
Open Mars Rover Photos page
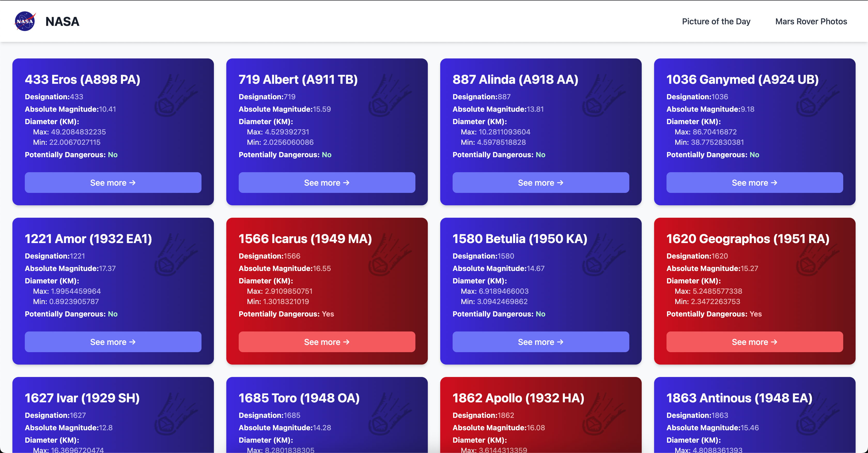tap(811, 21)
